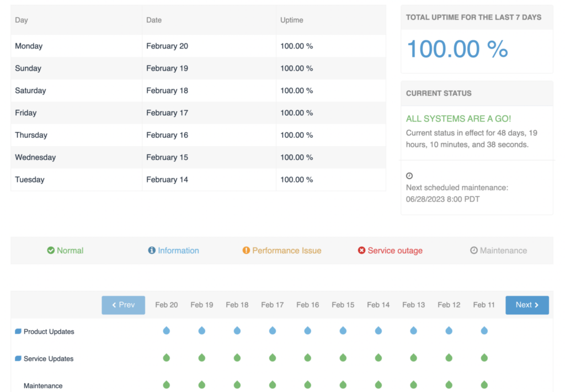Click the ALL SYSTEMS ARE A GO status link
Viewport: 565px width, 392px height.
pyautogui.click(x=459, y=119)
